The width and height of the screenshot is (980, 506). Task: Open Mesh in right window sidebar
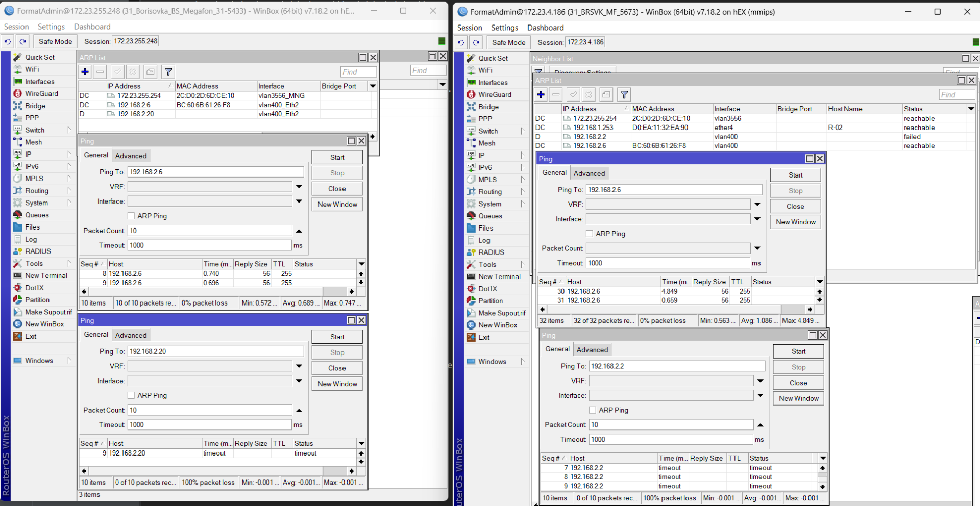[x=486, y=143]
